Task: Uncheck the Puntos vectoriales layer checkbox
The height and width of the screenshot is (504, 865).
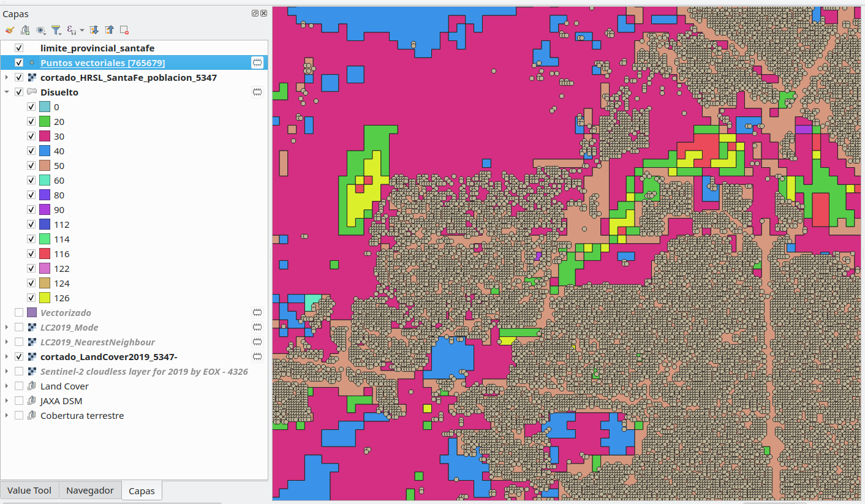Action: coord(19,62)
